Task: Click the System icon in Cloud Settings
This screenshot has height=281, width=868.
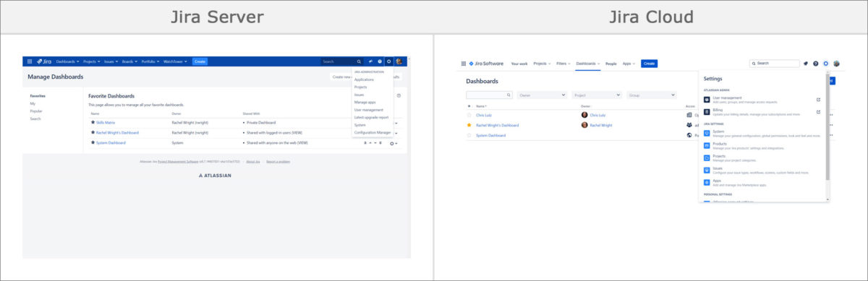Action: pyautogui.click(x=707, y=133)
